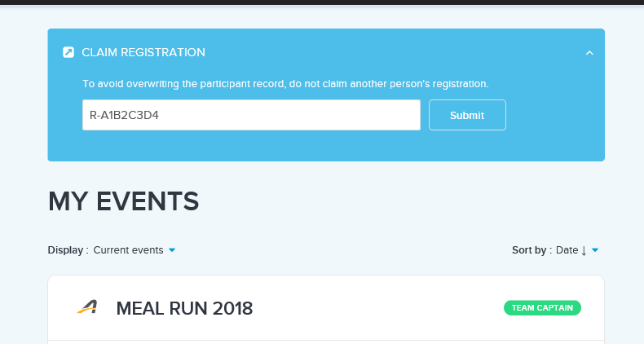Click the "Sort by :" label
The image size is (644, 344).
click(532, 250)
